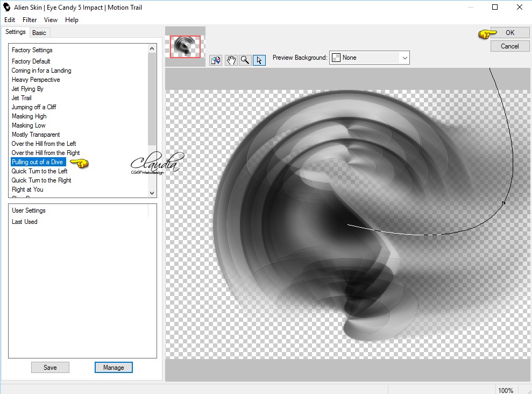Select the Mostly Transparent preset

coord(36,135)
